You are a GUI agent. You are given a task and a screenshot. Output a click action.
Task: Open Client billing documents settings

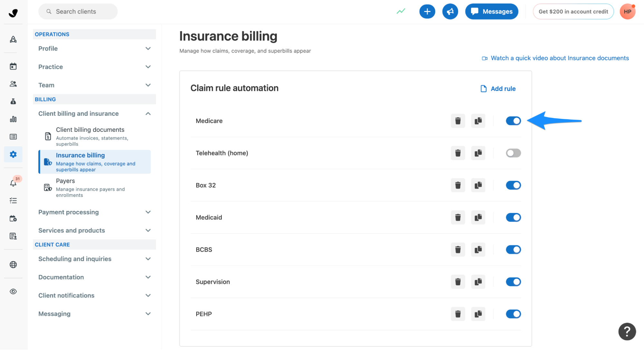(94, 137)
